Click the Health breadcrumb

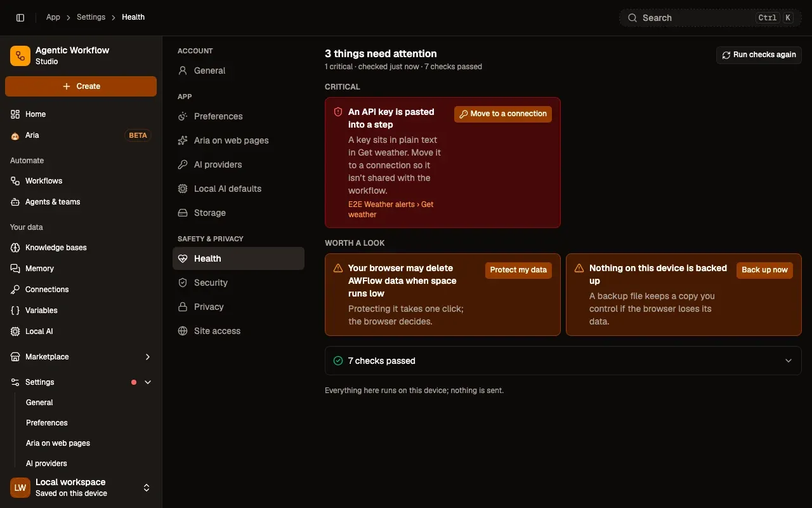[133, 17]
